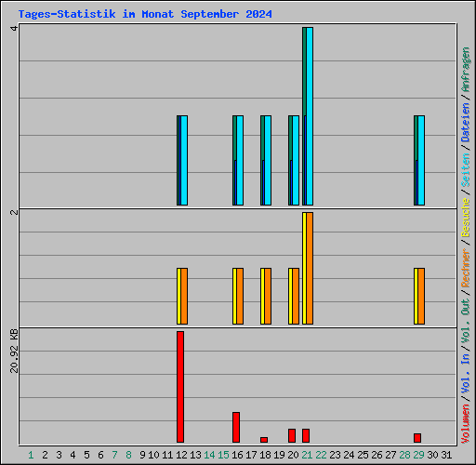Click the 20.92 KB axis label
Screen dimensions: 476x465
[14, 351]
